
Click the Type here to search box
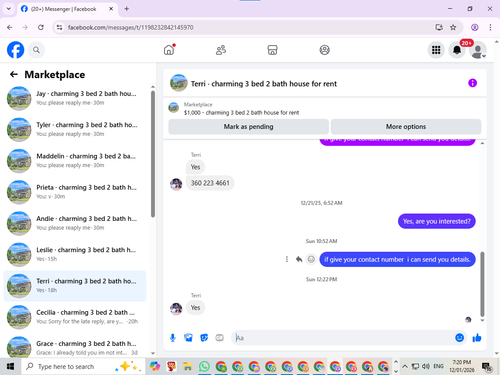tap(83, 367)
